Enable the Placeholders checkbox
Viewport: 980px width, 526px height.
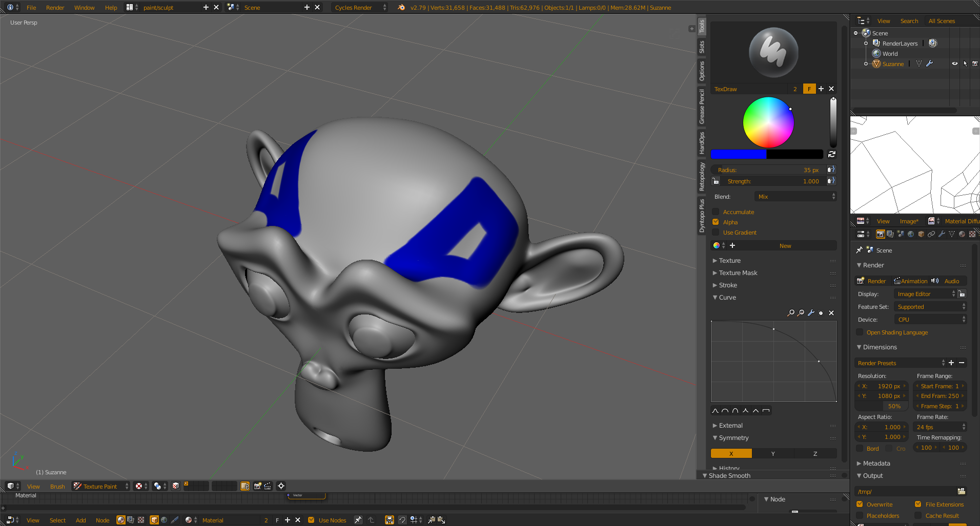click(x=860, y=516)
